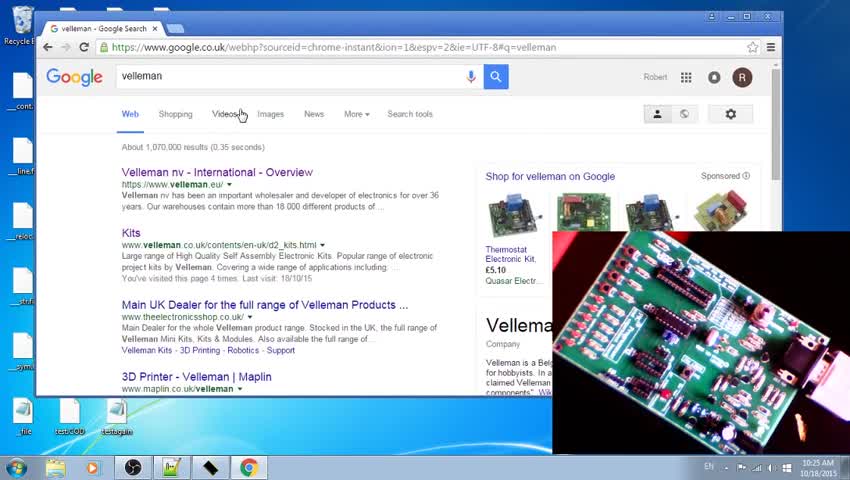The image size is (850, 480).
Task: Reload the Google search page
Action: [84, 47]
